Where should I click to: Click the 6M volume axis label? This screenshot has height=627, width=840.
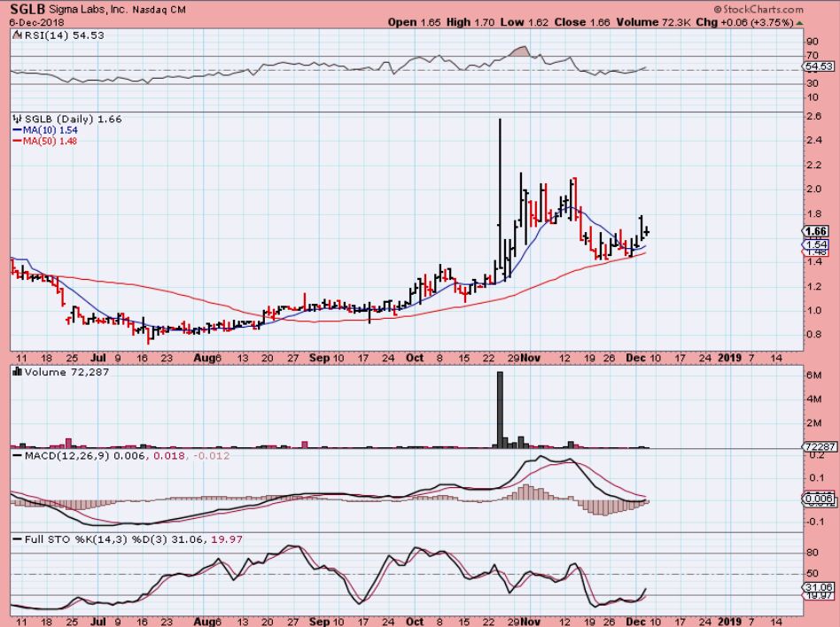(x=813, y=375)
